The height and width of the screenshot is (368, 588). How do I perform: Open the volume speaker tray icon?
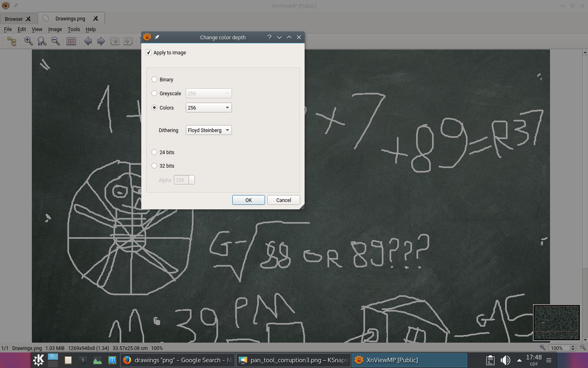tap(505, 360)
